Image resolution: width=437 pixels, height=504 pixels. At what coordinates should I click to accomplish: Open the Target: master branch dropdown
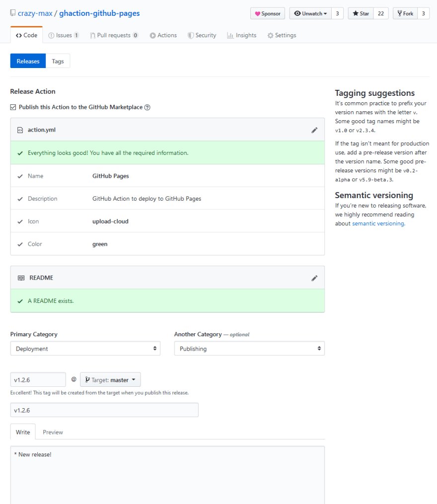pyautogui.click(x=110, y=379)
